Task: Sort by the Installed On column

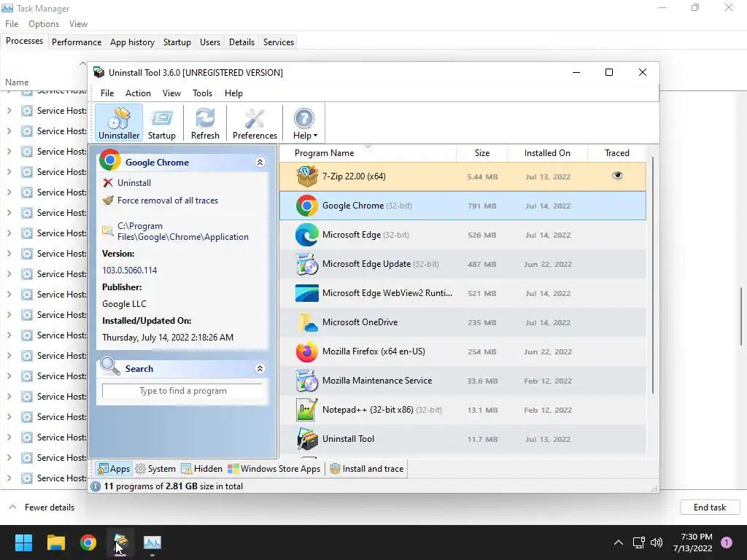Action: tap(547, 153)
